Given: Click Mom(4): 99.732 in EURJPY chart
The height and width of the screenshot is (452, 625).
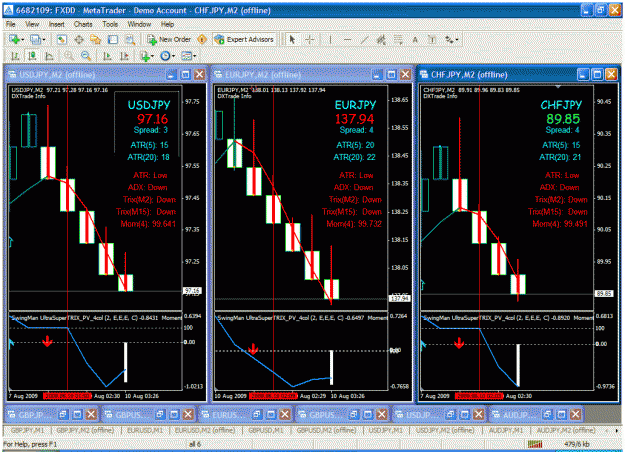Looking at the screenshot, I should click(x=354, y=224).
